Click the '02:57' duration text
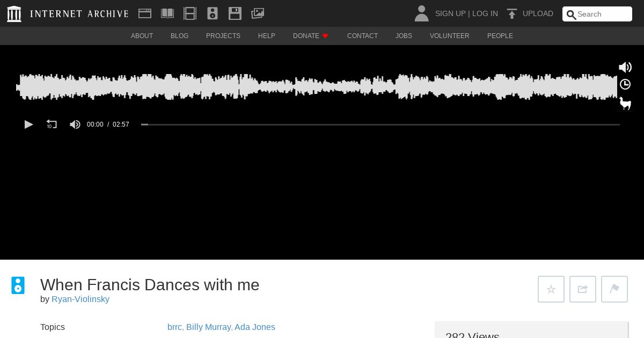 coord(121,124)
